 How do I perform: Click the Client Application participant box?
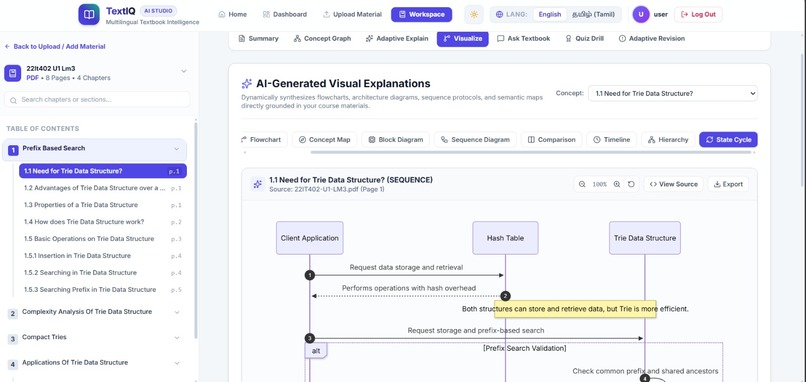[x=309, y=238]
